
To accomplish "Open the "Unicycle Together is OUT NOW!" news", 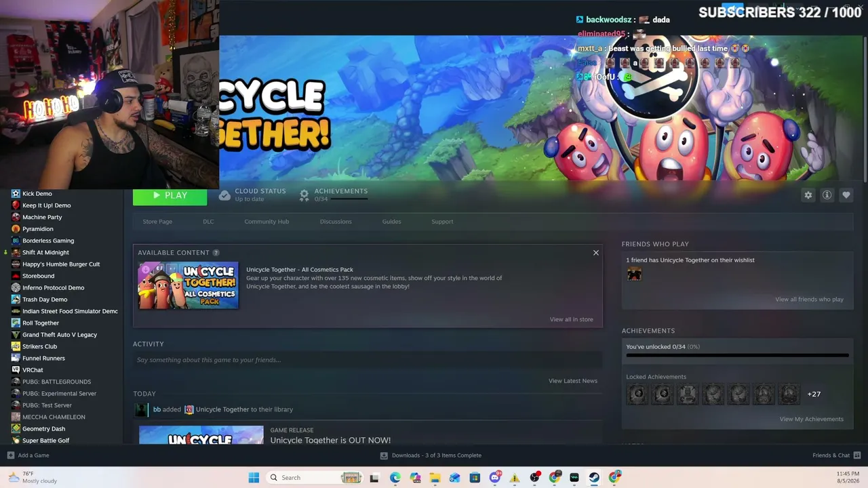I will coord(330,441).
